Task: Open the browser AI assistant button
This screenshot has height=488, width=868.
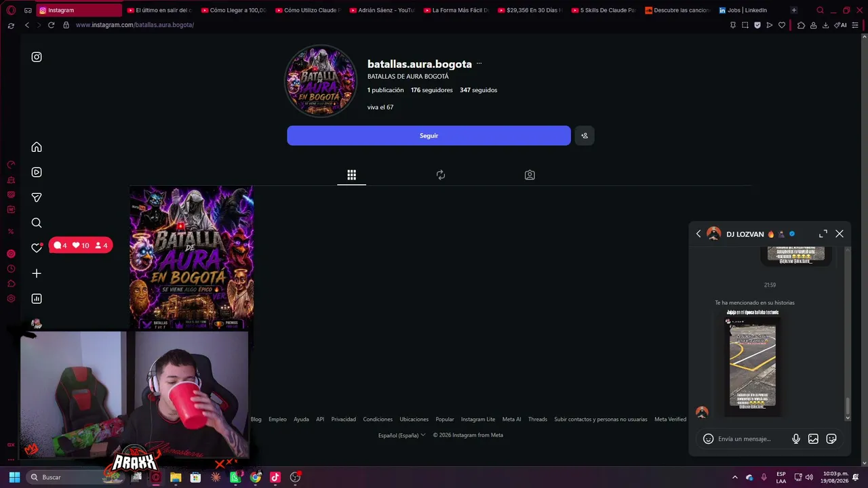Action: 840,25
